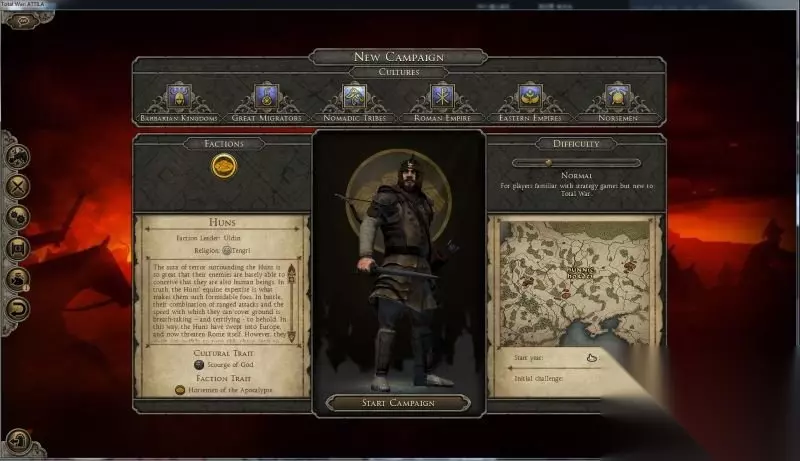Click the Scourge of God trait icon

(199, 365)
